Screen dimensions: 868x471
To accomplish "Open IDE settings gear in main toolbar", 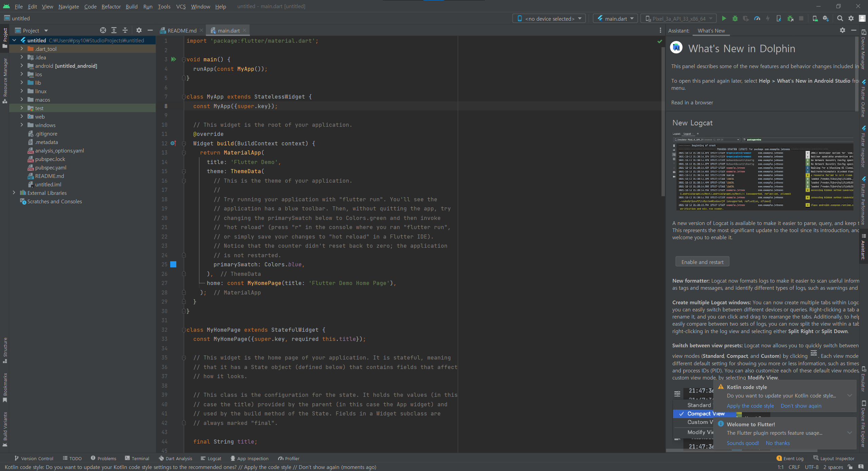I will tap(851, 19).
